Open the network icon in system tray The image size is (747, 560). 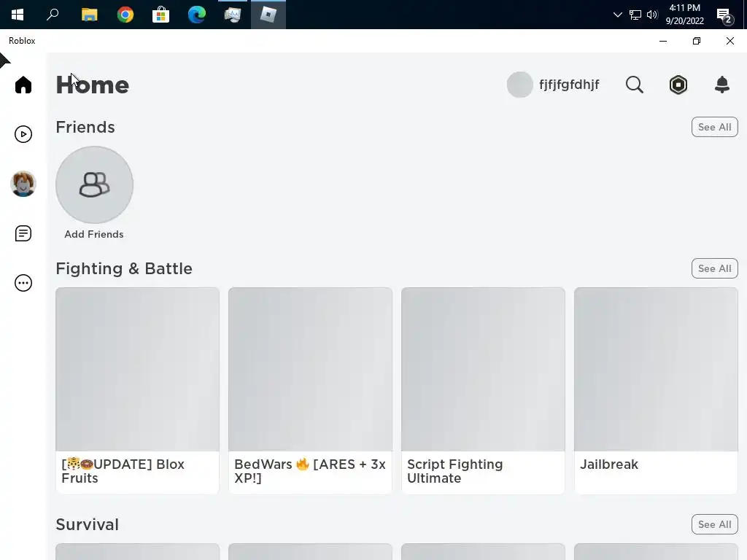coord(635,15)
